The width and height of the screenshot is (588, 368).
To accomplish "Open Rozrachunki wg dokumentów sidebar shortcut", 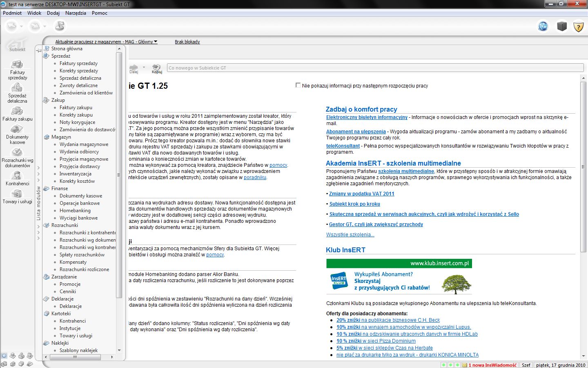I will click(x=17, y=158).
